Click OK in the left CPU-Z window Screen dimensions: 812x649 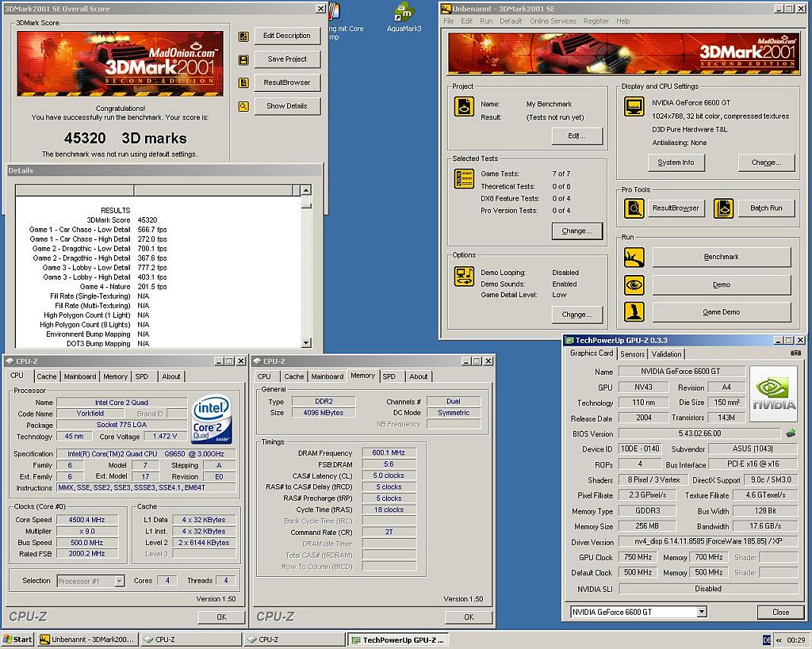click(x=221, y=617)
